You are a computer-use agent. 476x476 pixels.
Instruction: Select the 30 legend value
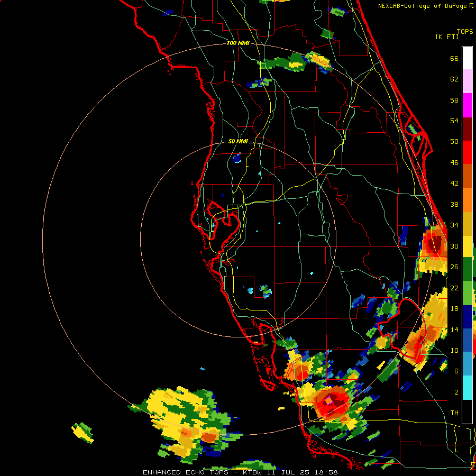tap(454, 246)
